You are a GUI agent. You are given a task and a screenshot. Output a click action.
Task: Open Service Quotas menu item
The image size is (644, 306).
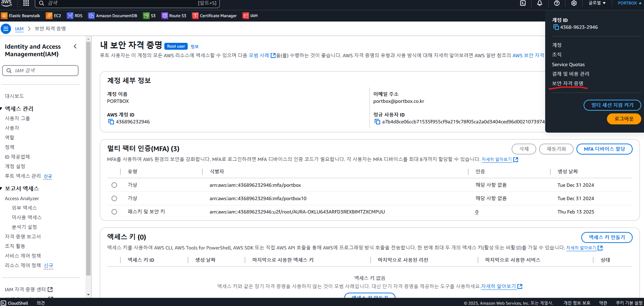click(x=568, y=64)
